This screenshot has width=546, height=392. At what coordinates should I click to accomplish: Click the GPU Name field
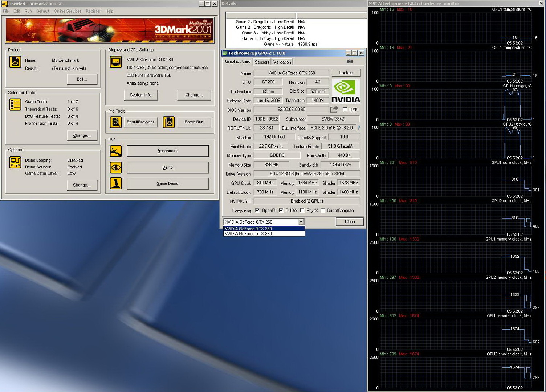[x=291, y=73]
